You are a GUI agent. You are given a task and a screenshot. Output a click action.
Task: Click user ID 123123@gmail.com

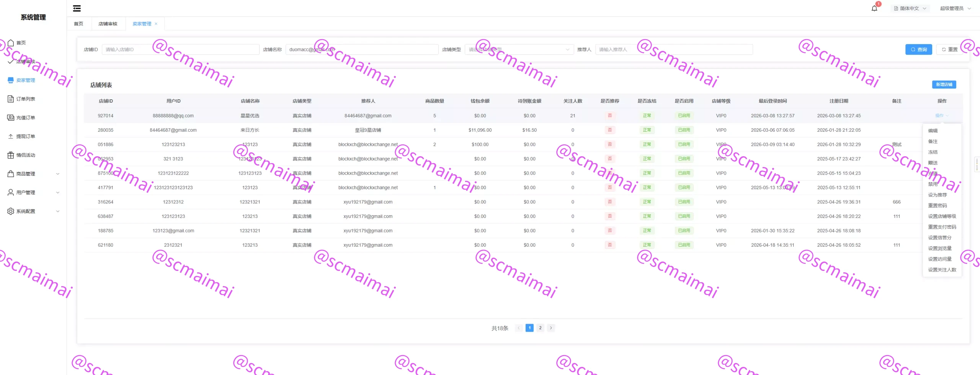coord(173,231)
